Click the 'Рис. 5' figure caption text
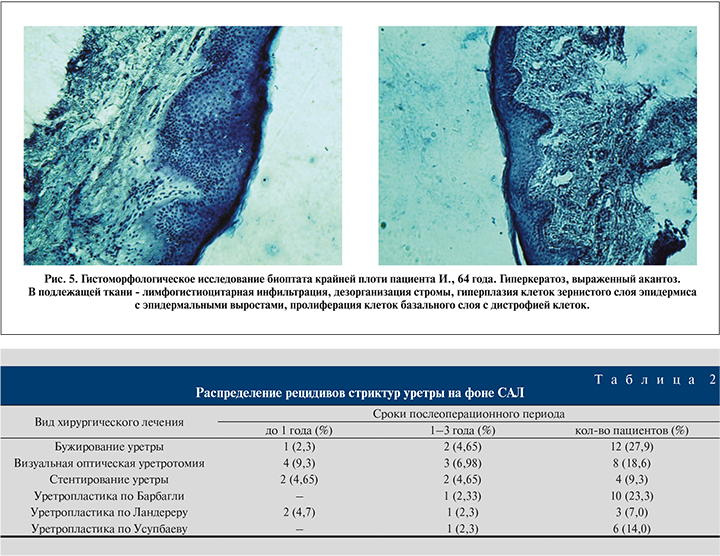Viewport: 720px width, 556px height. click(360, 290)
